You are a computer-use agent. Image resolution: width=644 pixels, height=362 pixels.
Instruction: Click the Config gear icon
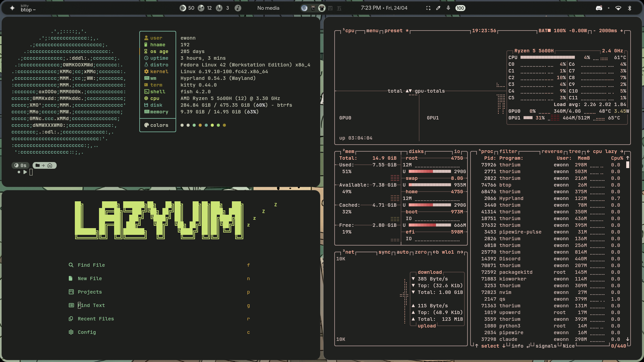click(x=71, y=332)
